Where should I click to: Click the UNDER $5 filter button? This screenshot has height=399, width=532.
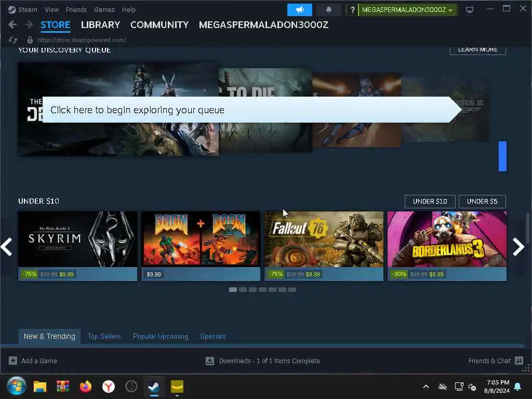pos(482,201)
